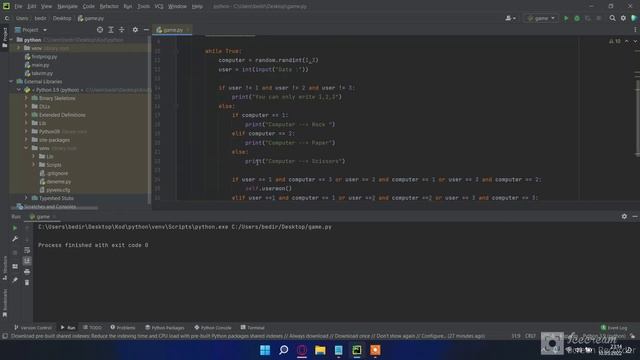Click the Select Opened File target icon
640x360 pixels.
[x=100, y=30]
